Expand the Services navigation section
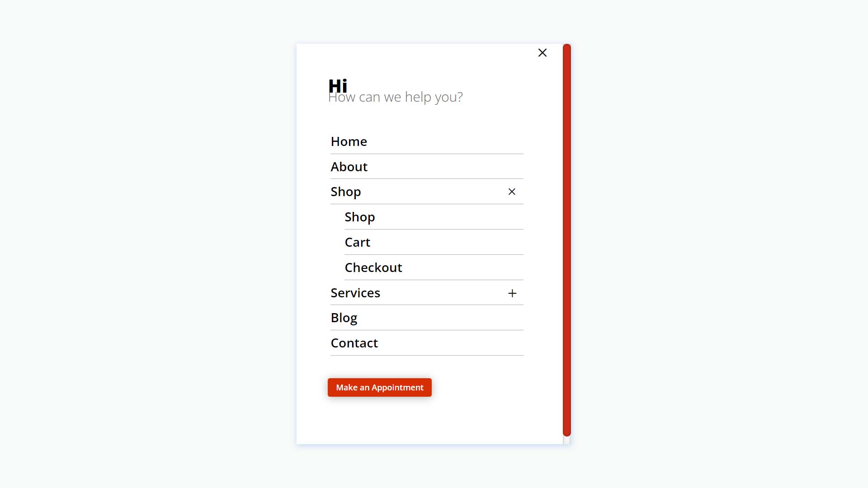The height and width of the screenshot is (488, 868). pyautogui.click(x=511, y=292)
